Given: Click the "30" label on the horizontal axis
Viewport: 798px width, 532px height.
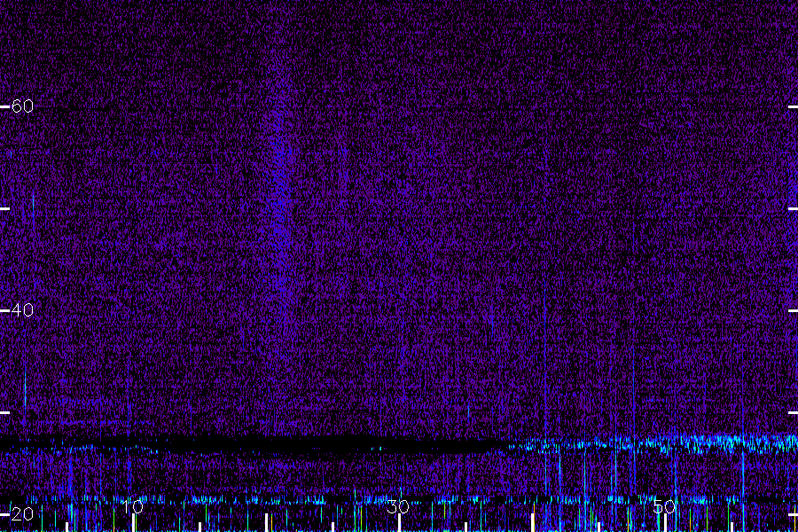Looking at the screenshot, I should pos(398,506).
